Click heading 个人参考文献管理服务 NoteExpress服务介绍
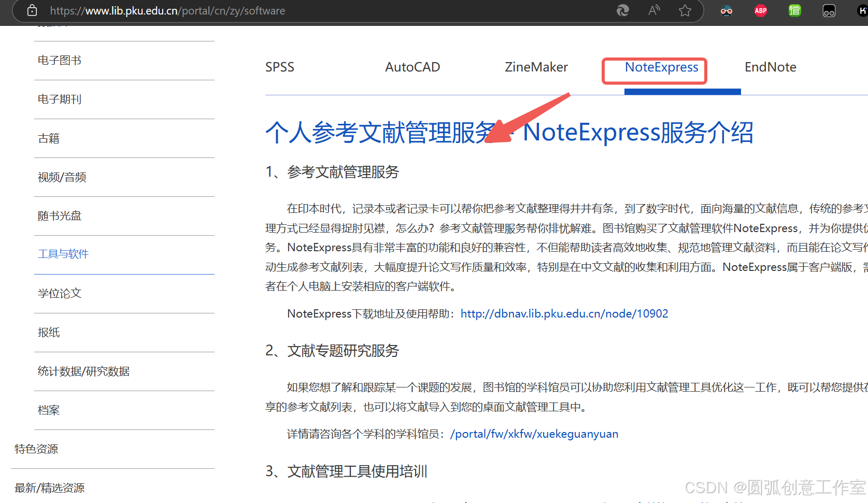 [x=509, y=132]
